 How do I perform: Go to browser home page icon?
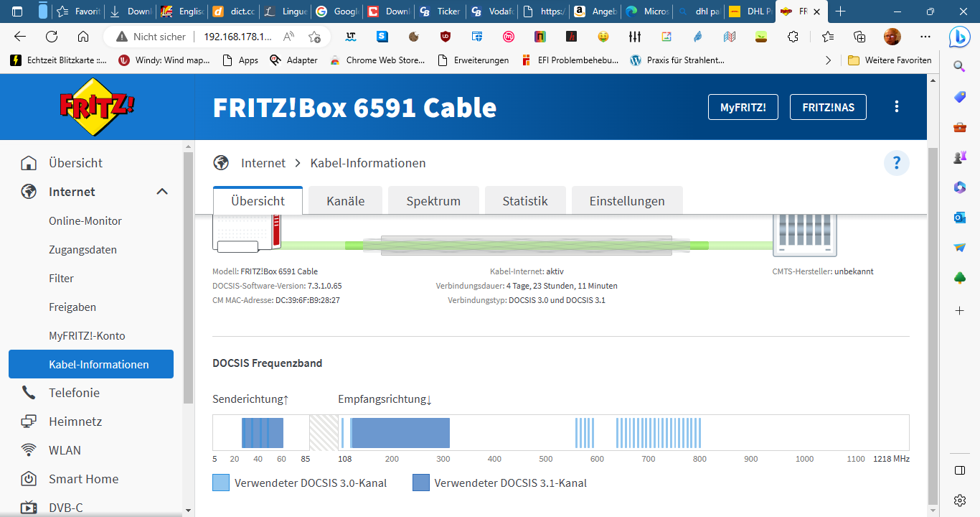83,37
